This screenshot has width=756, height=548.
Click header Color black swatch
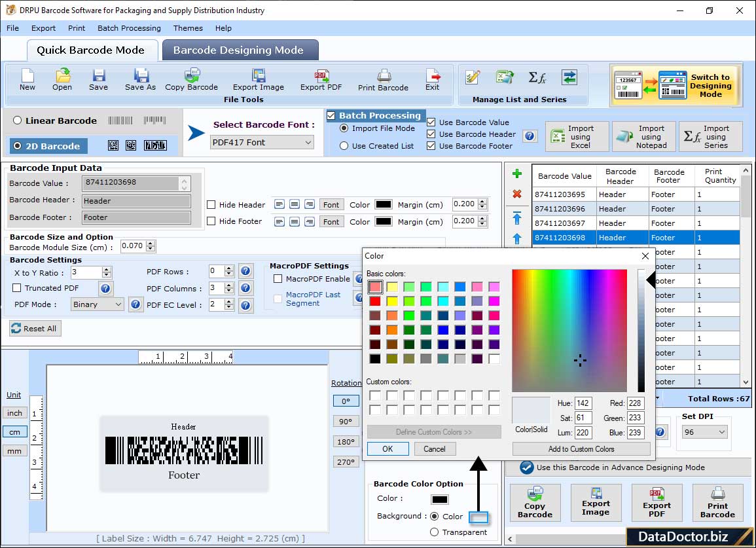click(384, 204)
